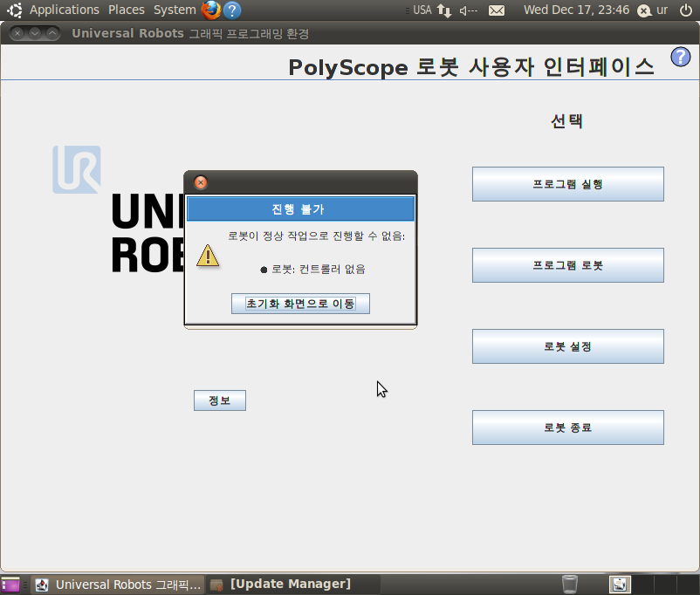Click the volume speaker icon
This screenshot has width=700, height=595.
(469, 10)
